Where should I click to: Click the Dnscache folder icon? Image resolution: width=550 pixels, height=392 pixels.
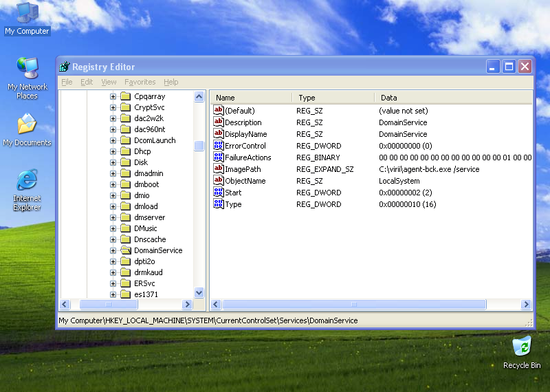click(x=126, y=239)
